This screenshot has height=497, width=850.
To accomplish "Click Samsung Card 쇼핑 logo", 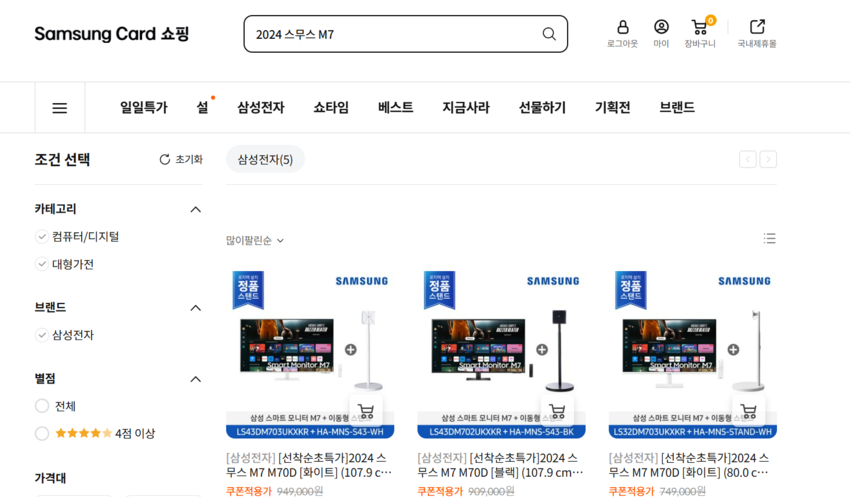I will [112, 34].
